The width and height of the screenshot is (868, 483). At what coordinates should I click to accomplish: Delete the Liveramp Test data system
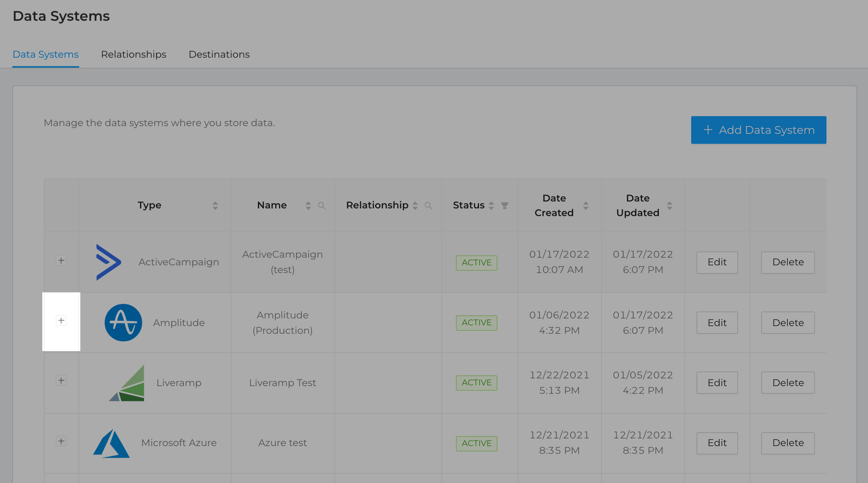pos(788,383)
